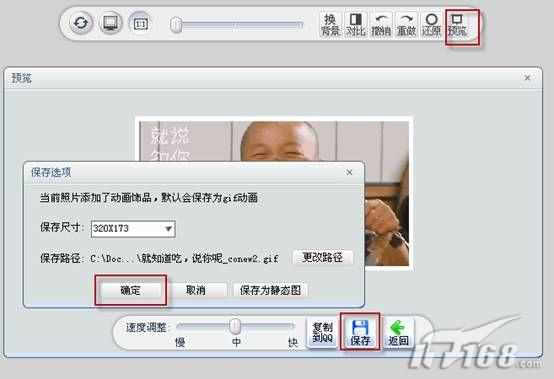Viewport: 554px width, 379px height.
Task: Cancel the save options with 取消
Action: tap(195, 290)
